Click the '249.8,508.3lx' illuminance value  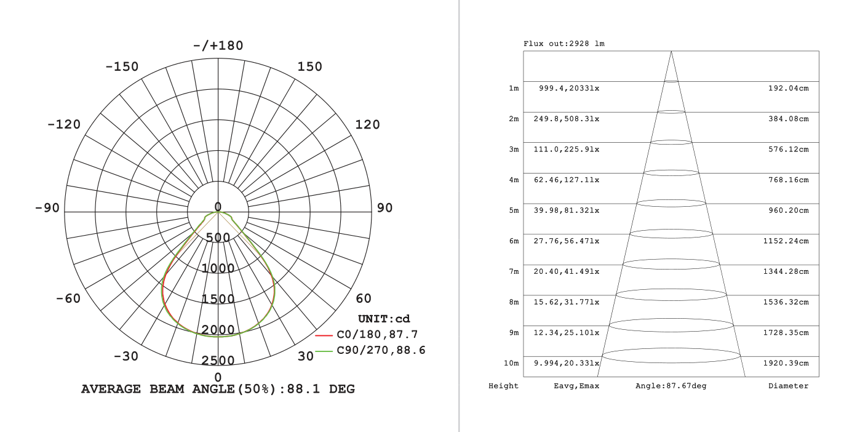coord(567,119)
